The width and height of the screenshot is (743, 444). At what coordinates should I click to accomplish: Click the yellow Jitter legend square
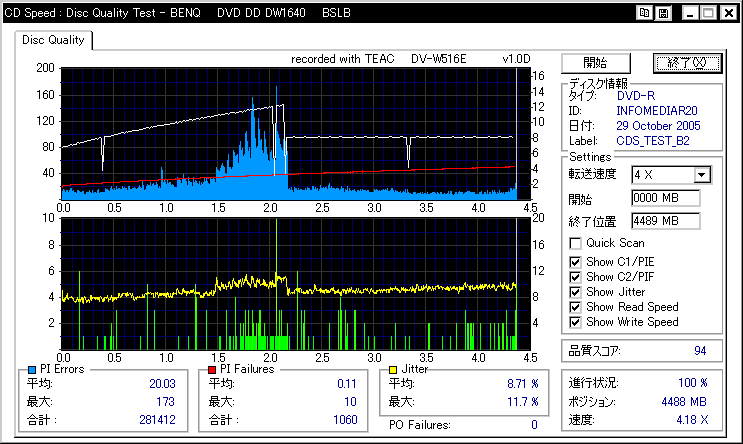(393, 370)
